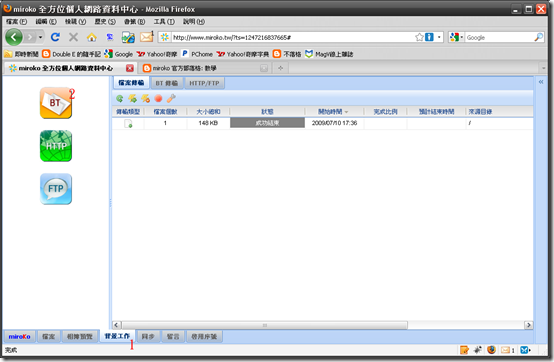Click the horizontal scrollbar right arrow
The image size is (554, 362).
click(528, 325)
